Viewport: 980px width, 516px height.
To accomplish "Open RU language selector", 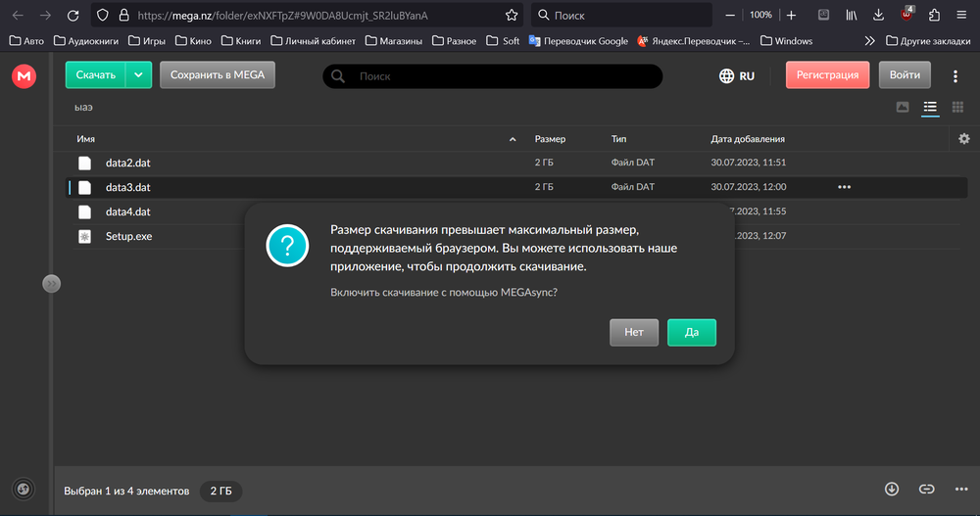I will click(737, 75).
